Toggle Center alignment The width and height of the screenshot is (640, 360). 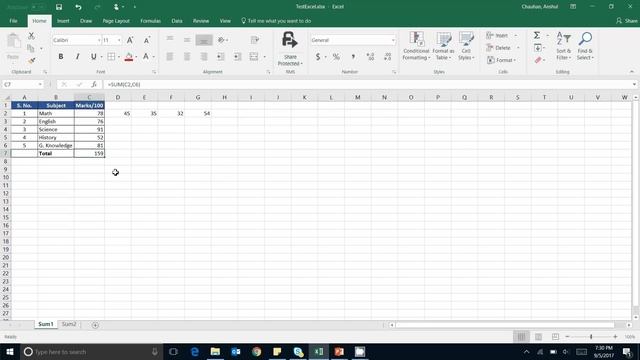click(x=187, y=57)
